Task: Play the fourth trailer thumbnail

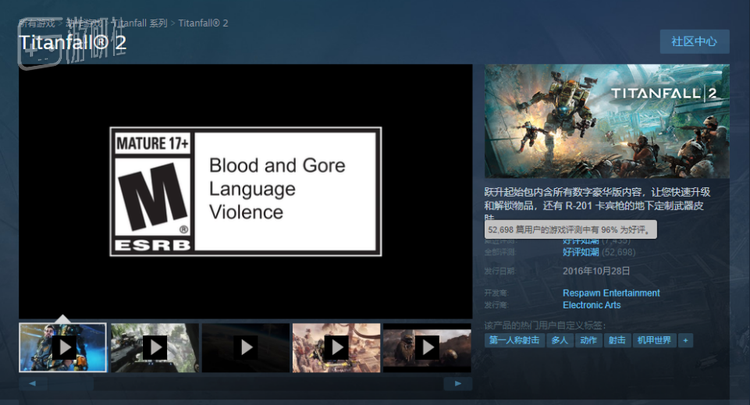Action: pyautogui.click(x=336, y=347)
